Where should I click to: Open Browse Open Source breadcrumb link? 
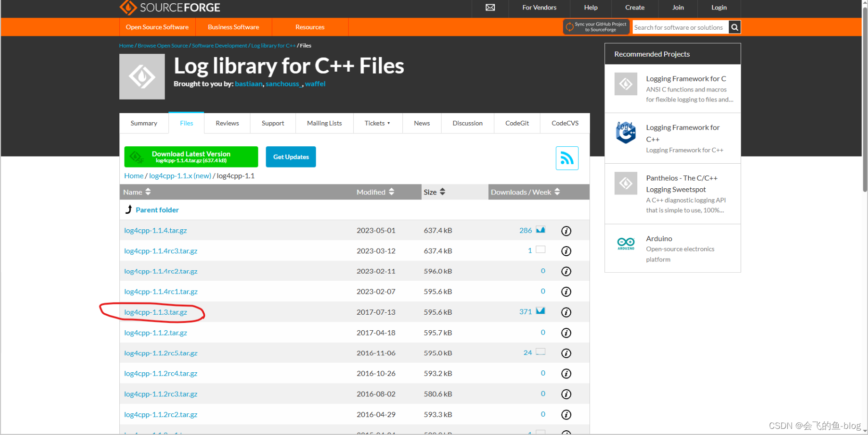click(x=163, y=46)
